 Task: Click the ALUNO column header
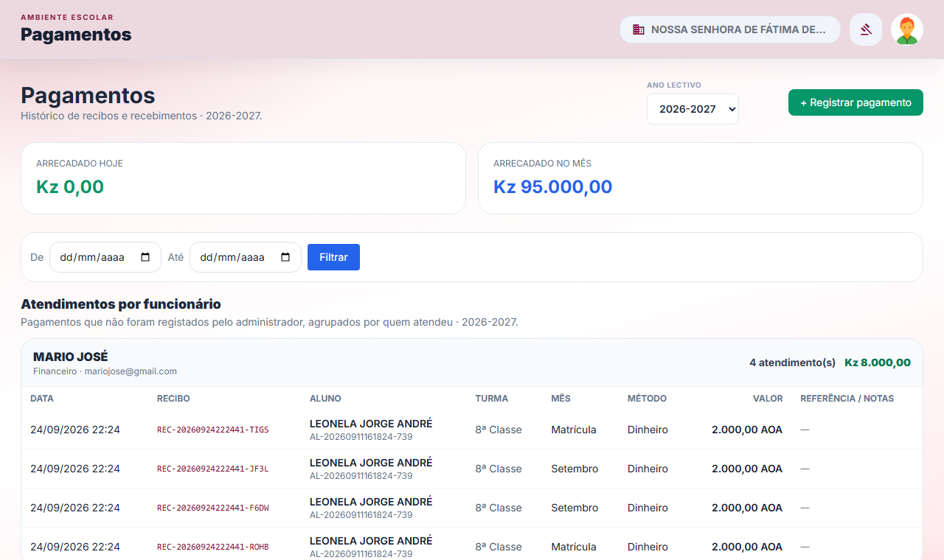325,399
